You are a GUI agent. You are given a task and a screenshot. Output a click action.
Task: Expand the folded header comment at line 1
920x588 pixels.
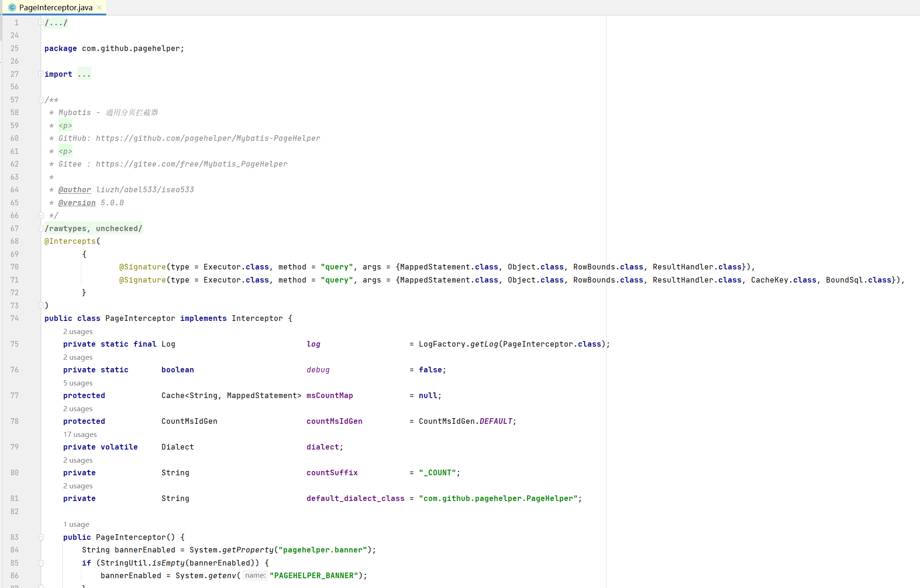click(41, 22)
